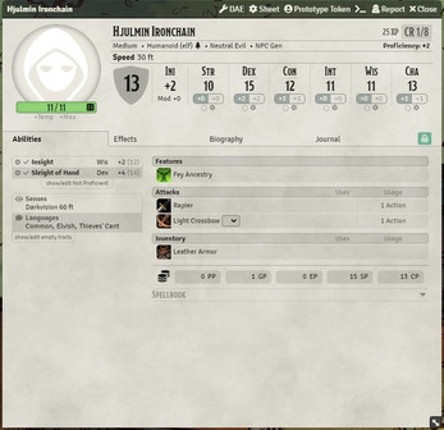This screenshot has height=430, width=444.
Task: Click the +Temp hit points field
Action: pyautogui.click(x=43, y=117)
